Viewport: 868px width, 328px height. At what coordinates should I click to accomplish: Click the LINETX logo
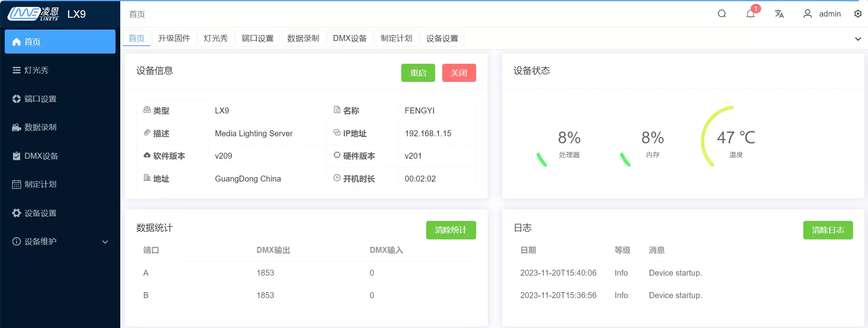pyautogui.click(x=34, y=14)
